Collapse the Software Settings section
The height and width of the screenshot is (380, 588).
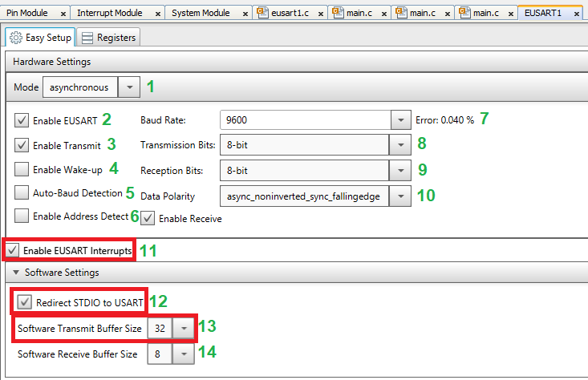point(13,273)
